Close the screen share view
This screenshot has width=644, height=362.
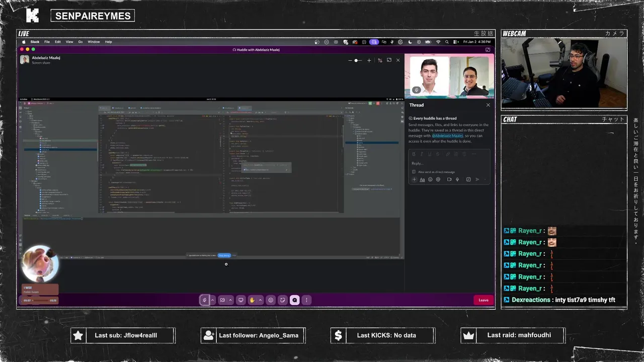point(398,60)
